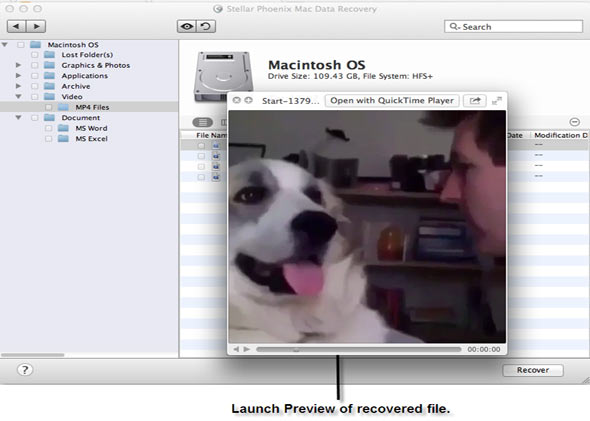590x421 pixels.
Task: Click the dog video preview frame
Action: pos(367,226)
